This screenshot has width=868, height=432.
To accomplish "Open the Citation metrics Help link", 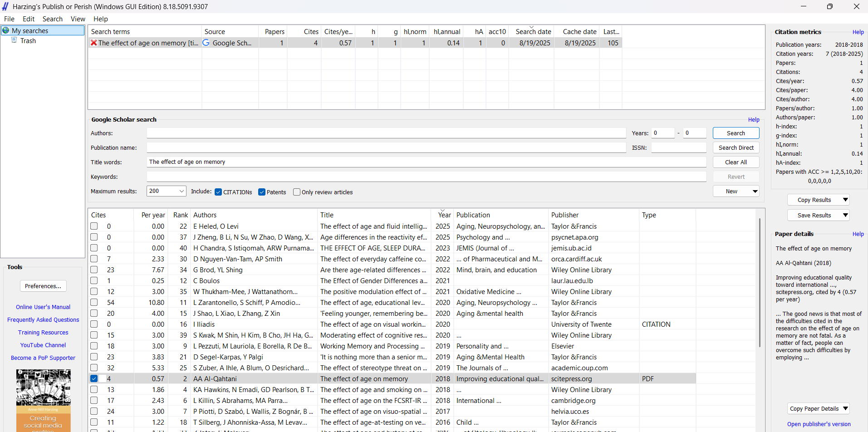I will coord(858,32).
